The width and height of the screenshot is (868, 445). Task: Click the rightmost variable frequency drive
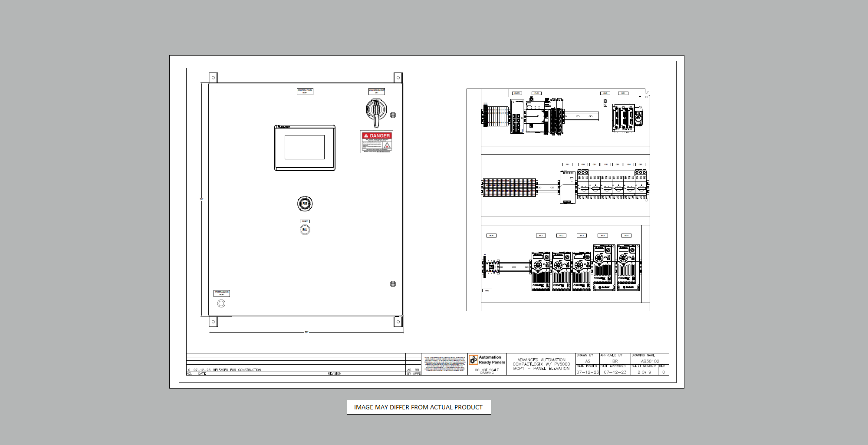628,268
